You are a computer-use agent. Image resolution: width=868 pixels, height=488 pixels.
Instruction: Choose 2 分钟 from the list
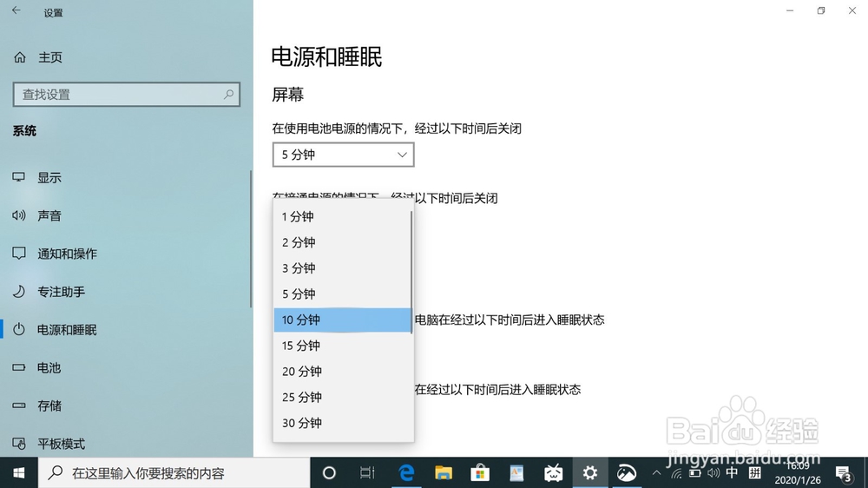point(343,242)
